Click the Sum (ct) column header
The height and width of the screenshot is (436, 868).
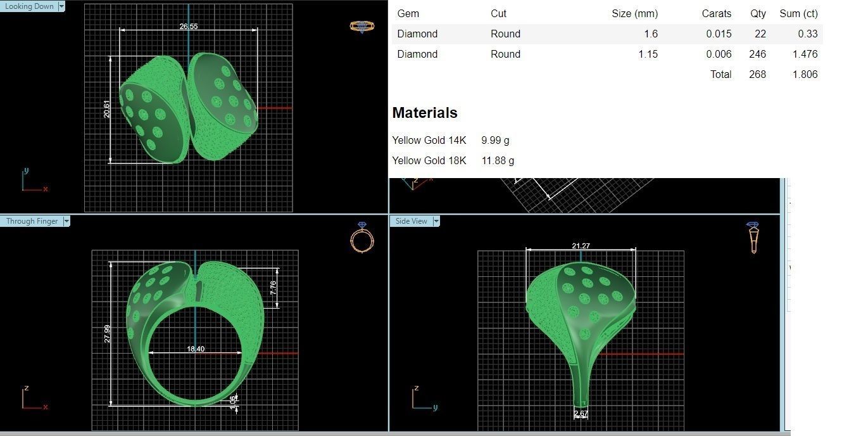798,13
